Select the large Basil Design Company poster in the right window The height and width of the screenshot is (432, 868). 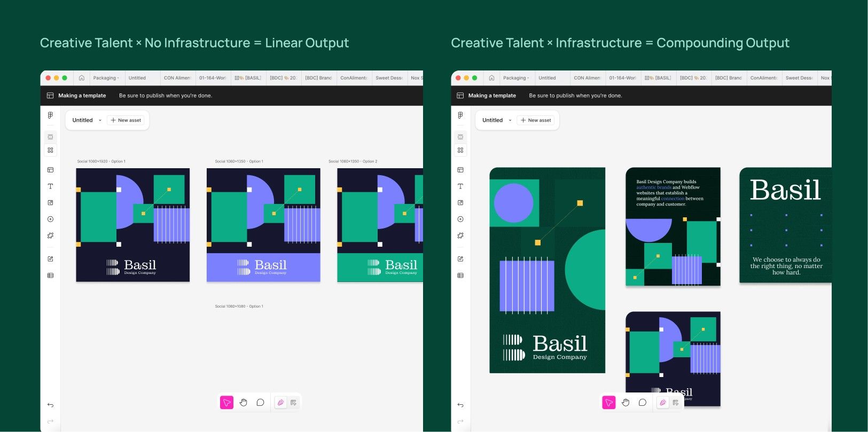[x=548, y=270]
